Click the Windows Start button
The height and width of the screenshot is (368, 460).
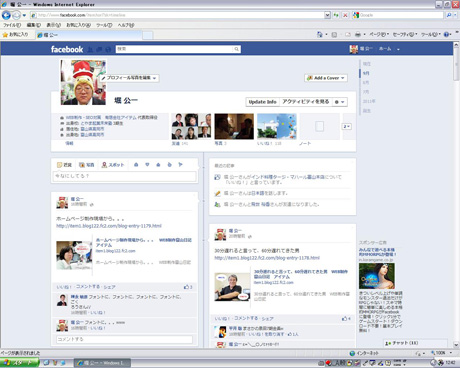(19, 363)
